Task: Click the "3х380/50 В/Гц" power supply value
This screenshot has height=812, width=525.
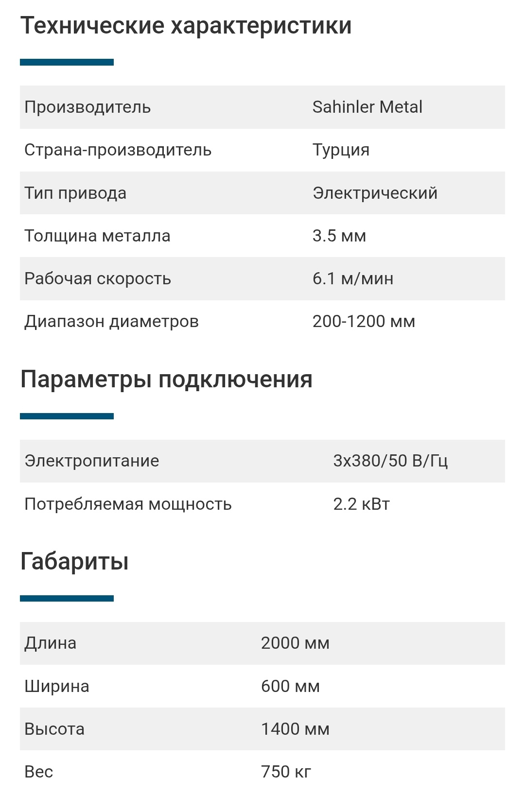Action: click(x=390, y=461)
